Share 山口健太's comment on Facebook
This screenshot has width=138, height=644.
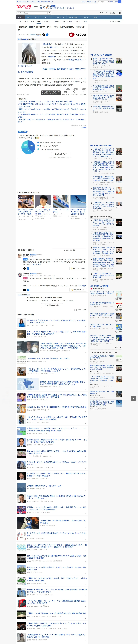[28, 269]
